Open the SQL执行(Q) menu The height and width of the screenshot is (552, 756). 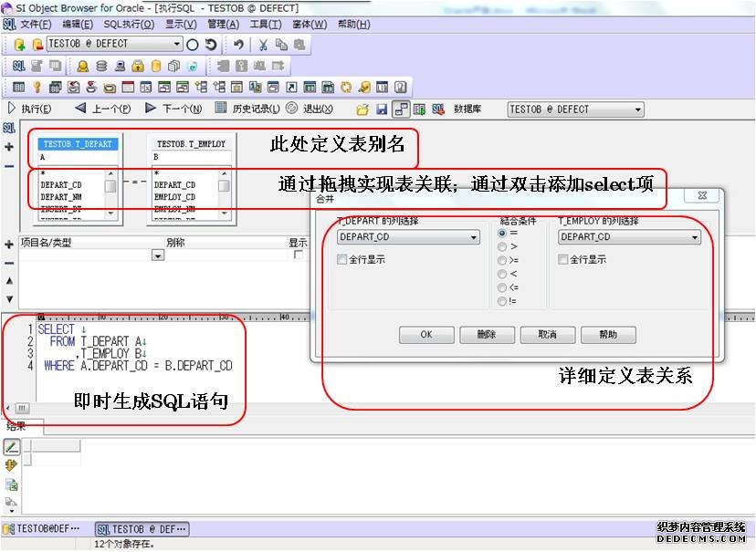click(x=128, y=25)
